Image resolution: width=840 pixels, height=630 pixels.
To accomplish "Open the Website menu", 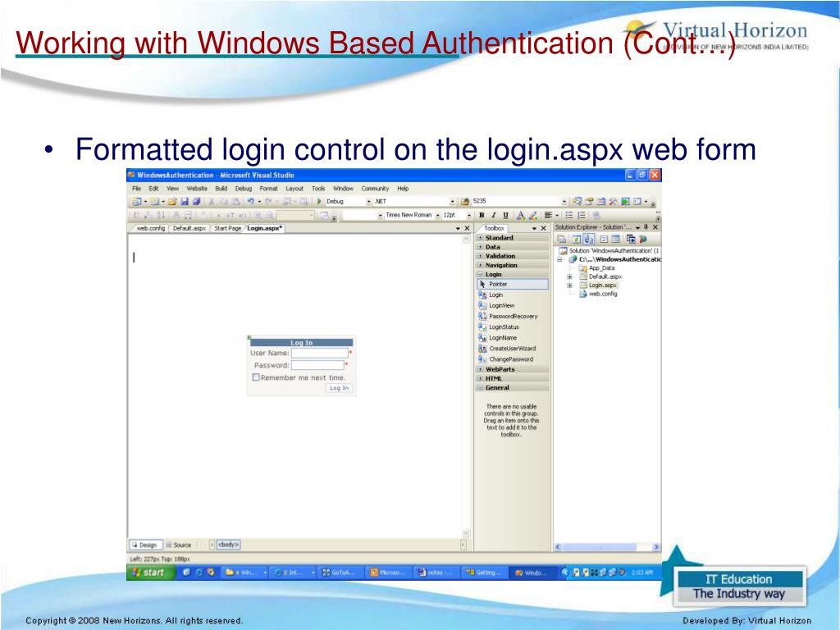I will coord(197,189).
